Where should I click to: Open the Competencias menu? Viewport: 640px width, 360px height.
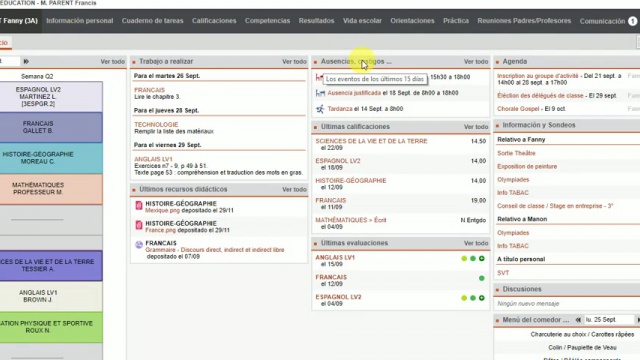point(267,21)
